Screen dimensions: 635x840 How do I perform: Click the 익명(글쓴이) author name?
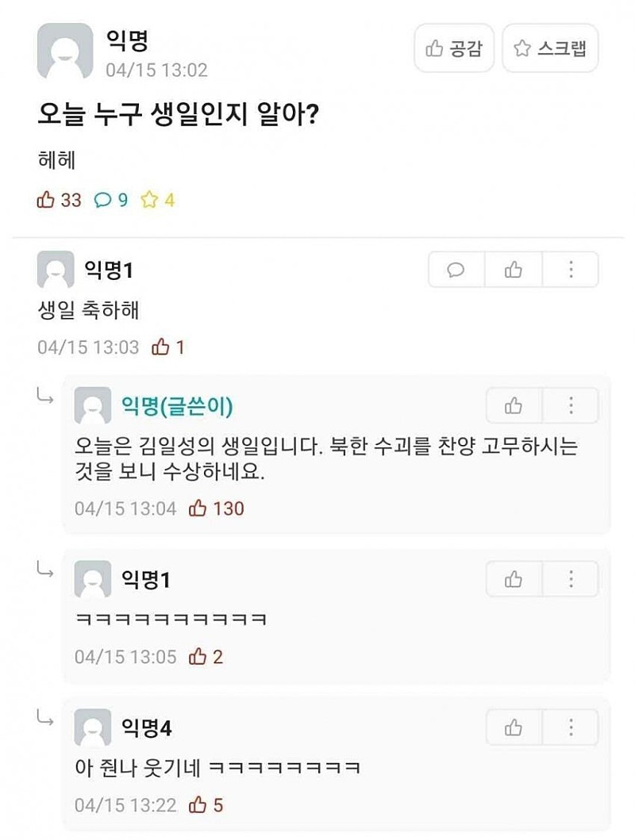point(177,406)
